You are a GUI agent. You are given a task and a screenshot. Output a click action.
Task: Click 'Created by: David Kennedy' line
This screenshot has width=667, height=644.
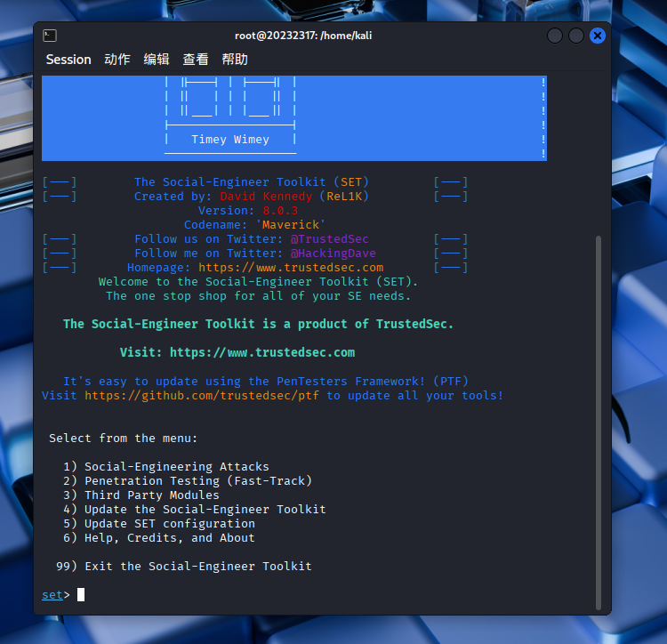pyautogui.click(x=252, y=197)
